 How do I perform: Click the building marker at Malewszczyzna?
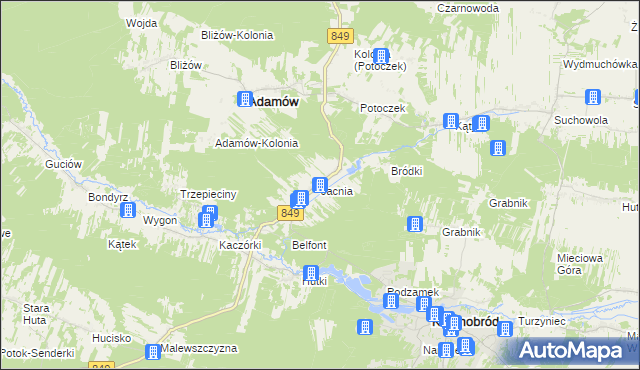click(x=153, y=352)
